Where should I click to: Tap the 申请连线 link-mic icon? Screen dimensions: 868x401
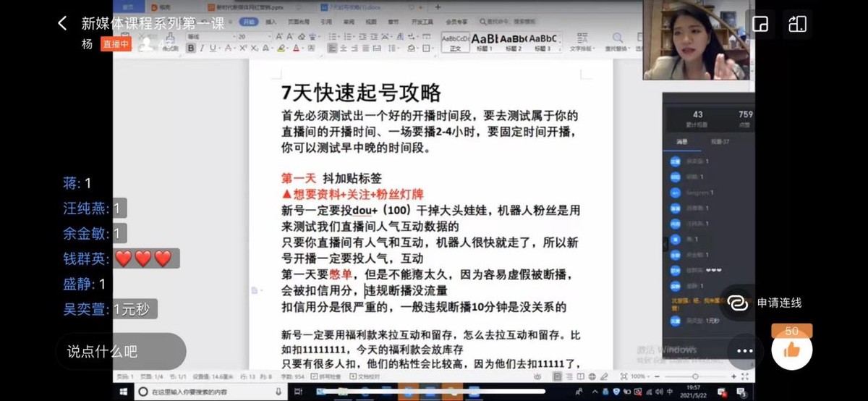click(738, 303)
